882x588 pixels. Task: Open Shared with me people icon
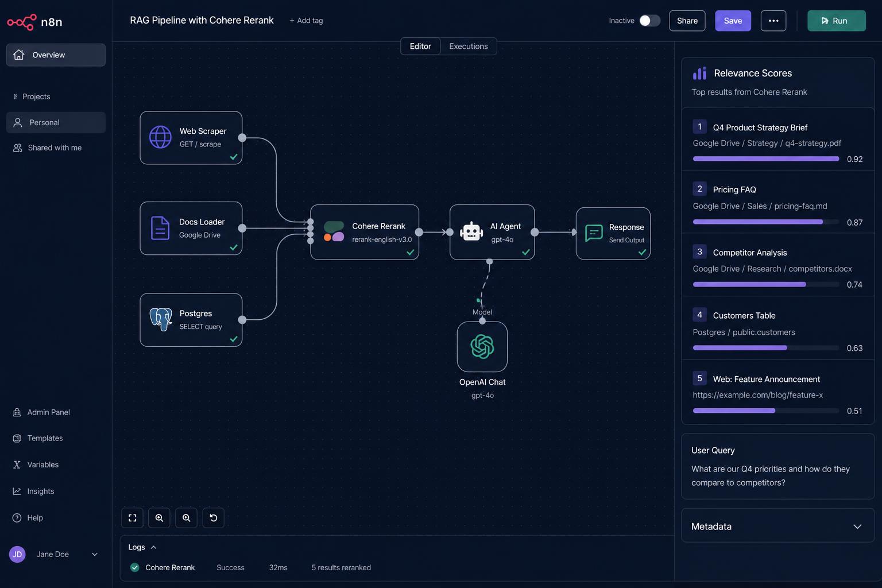(x=18, y=148)
